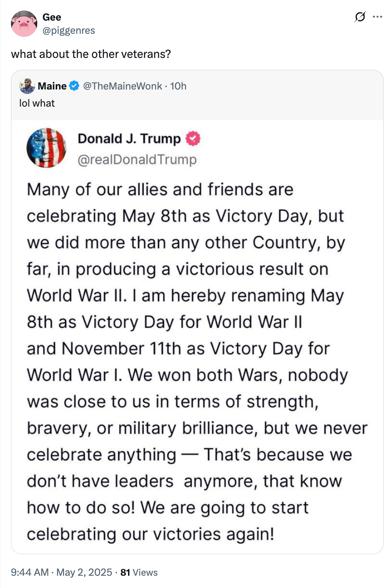This screenshot has width=392, height=588.
Task: Open the three-dot more options menu
Action: tap(377, 18)
